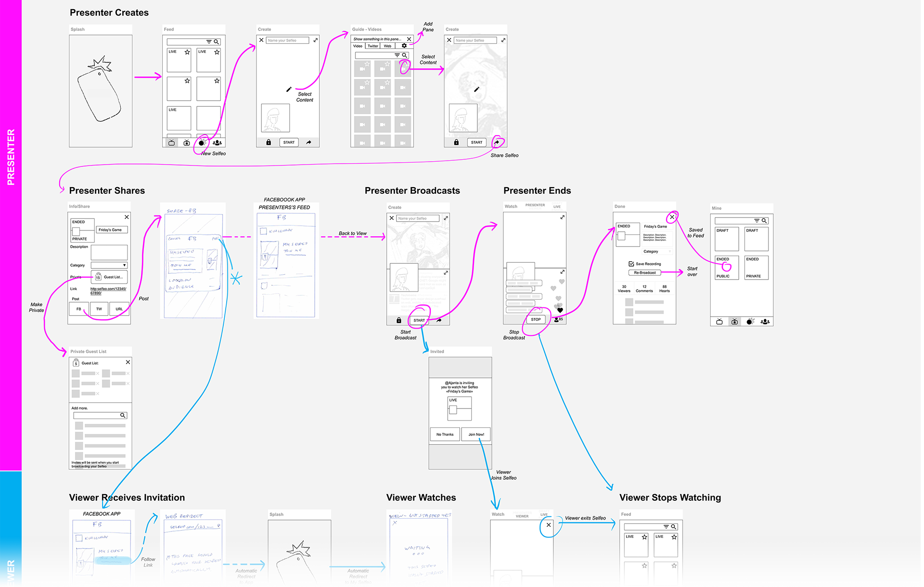The width and height of the screenshot is (924, 587).
Task: Click the STOP button on Watch screen
Action: pos(536,319)
